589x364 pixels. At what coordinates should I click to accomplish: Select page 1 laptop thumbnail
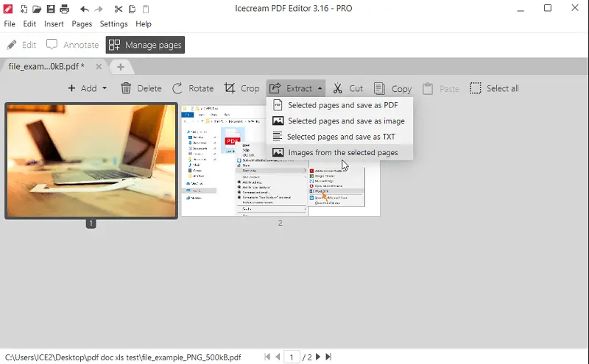click(x=91, y=161)
